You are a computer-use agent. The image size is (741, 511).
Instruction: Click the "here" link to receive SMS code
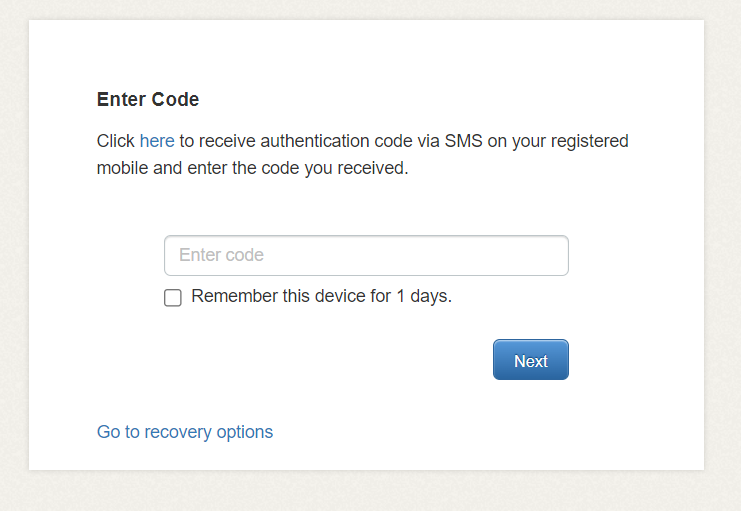pyautogui.click(x=157, y=141)
